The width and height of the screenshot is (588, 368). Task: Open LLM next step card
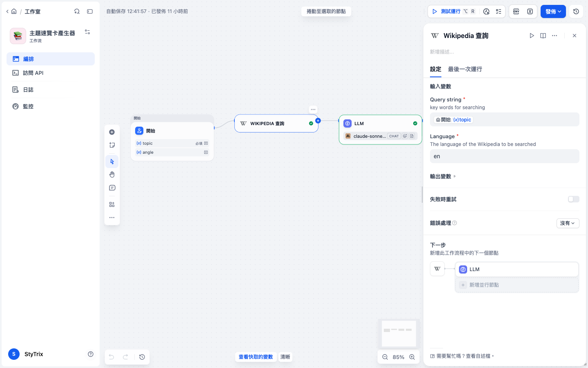tap(517, 269)
